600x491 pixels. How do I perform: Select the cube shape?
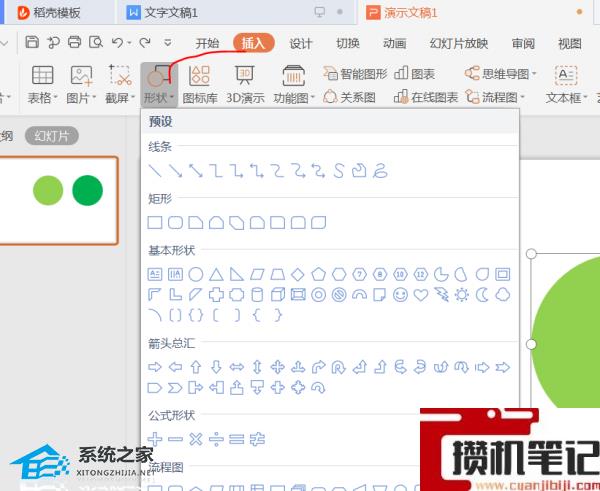coord(278,295)
